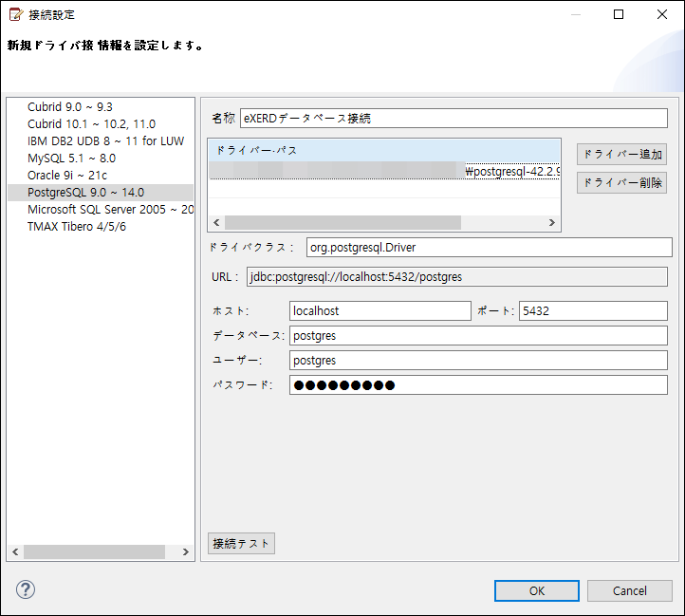Close the 接続設定 dialog
This screenshot has width=685, height=616.
coord(662,14)
